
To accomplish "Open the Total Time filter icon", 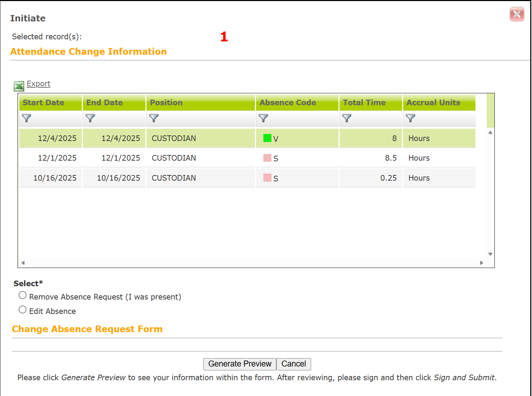I will tap(347, 118).
